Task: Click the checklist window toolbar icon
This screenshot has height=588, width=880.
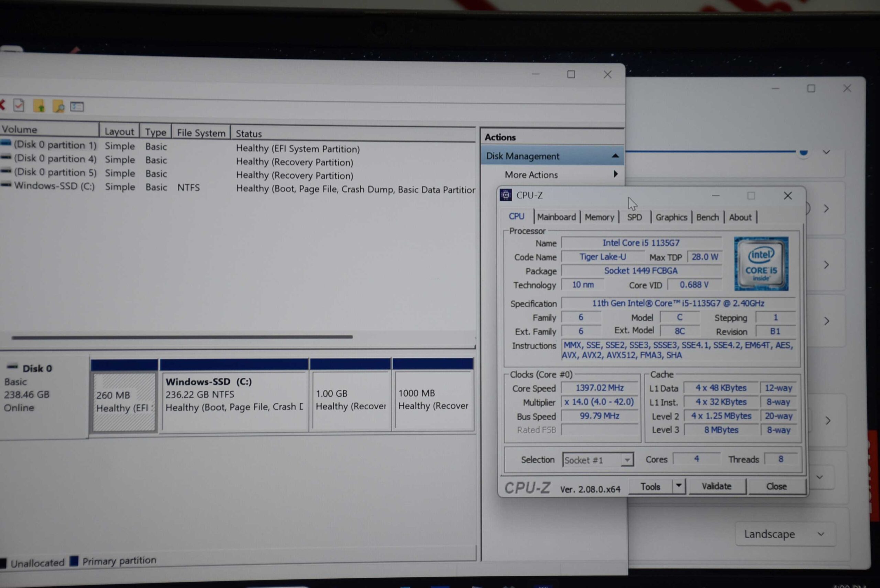Action: [x=77, y=107]
